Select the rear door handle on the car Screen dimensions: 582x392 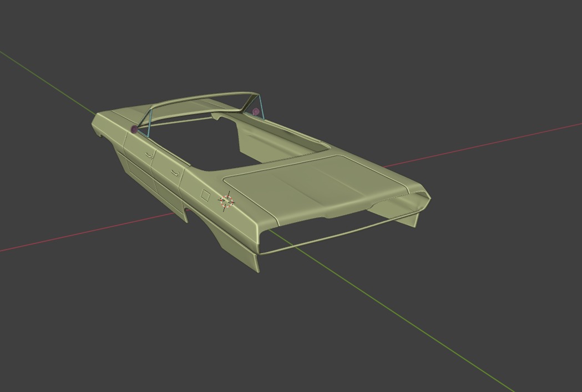coord(175,173)
